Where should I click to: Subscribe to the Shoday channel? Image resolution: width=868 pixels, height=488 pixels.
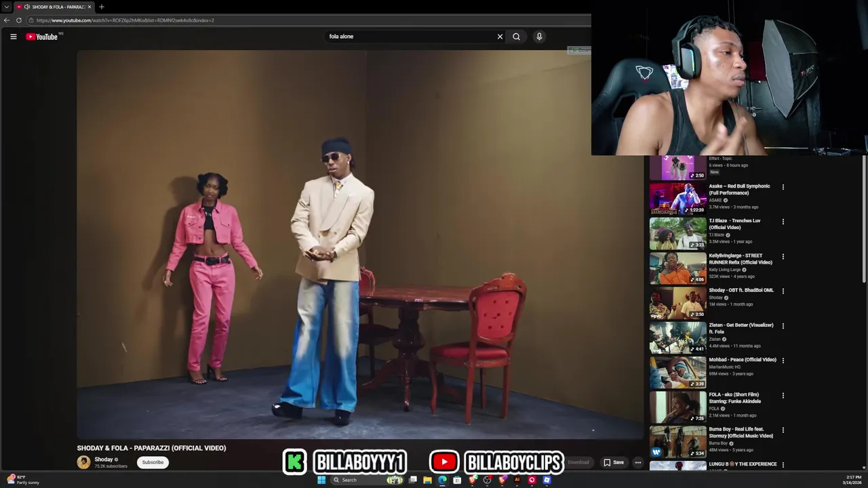coord(153,462)
